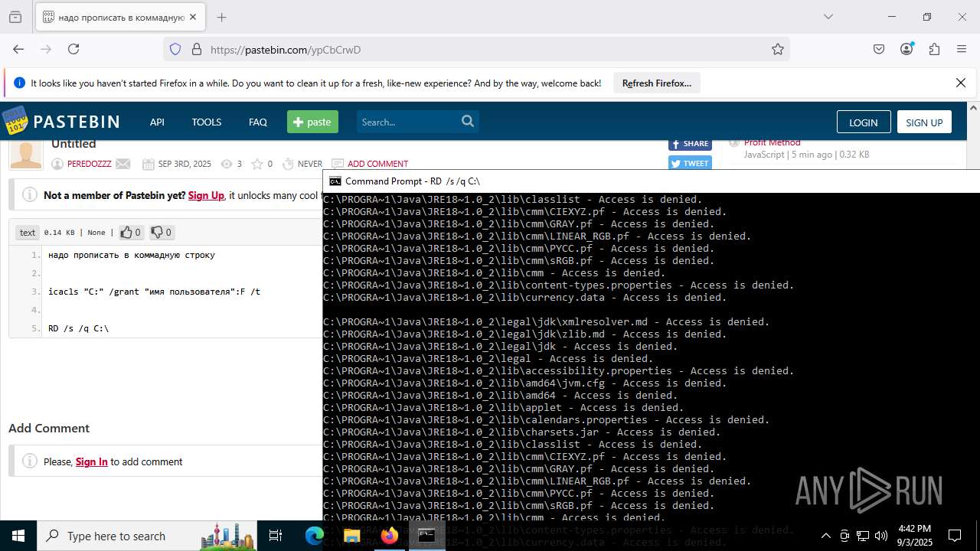Screen dimensions: 980x551
Task: Open tracking protection shield icon
Action: tap(175, 49)
